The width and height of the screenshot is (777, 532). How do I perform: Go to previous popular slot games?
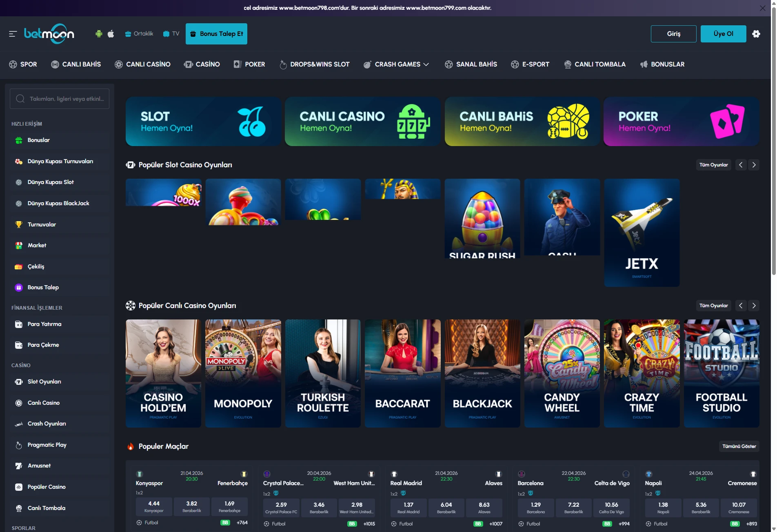click(x=741, y=165)
